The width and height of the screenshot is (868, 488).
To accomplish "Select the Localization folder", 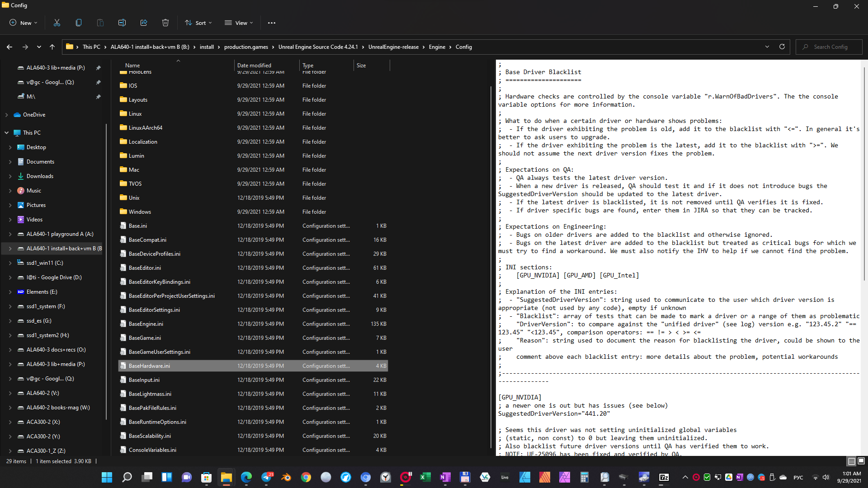I will pos(143,142).
